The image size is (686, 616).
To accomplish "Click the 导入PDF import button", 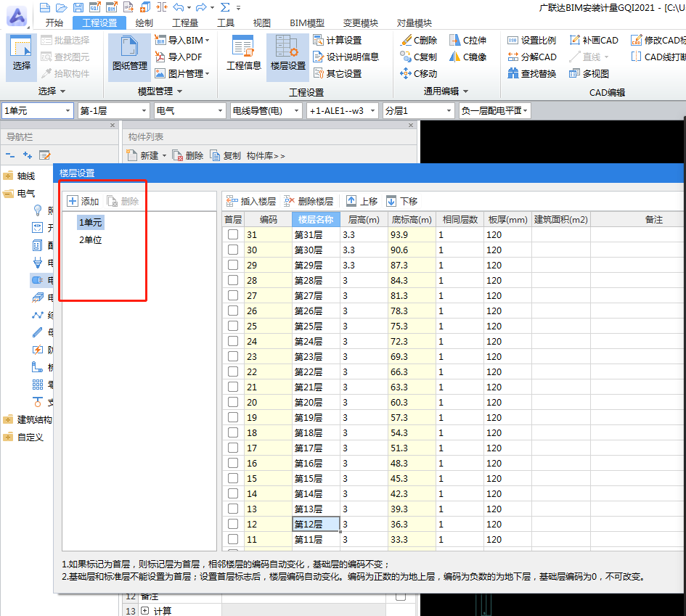I will (x=179, y=57).
